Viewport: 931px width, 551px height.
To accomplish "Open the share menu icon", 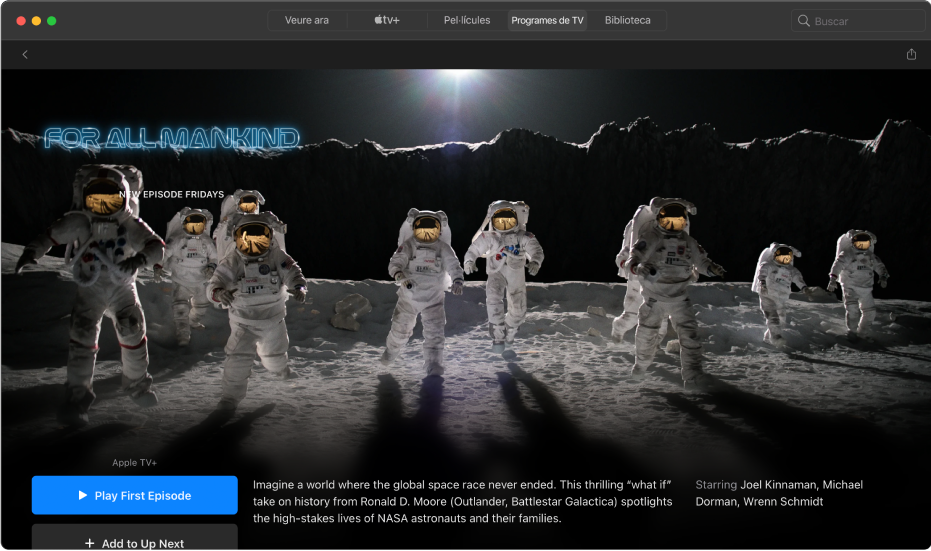I will coord(911,55).
